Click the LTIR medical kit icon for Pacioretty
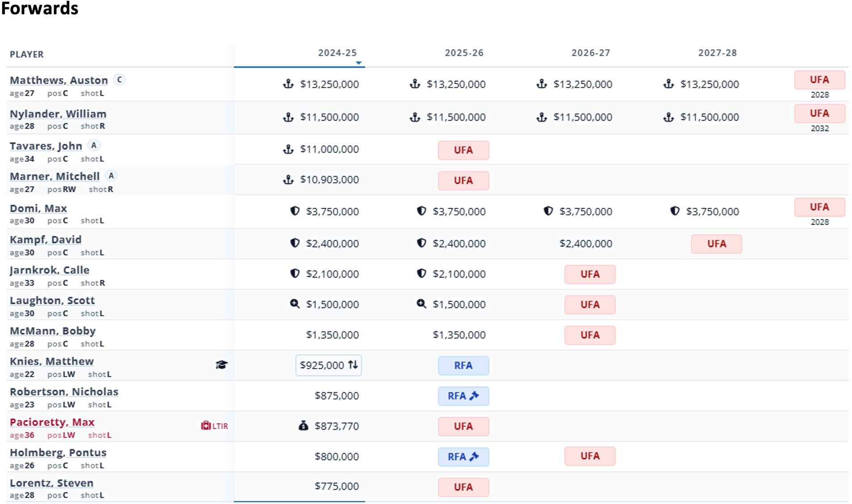 (206, 426)
